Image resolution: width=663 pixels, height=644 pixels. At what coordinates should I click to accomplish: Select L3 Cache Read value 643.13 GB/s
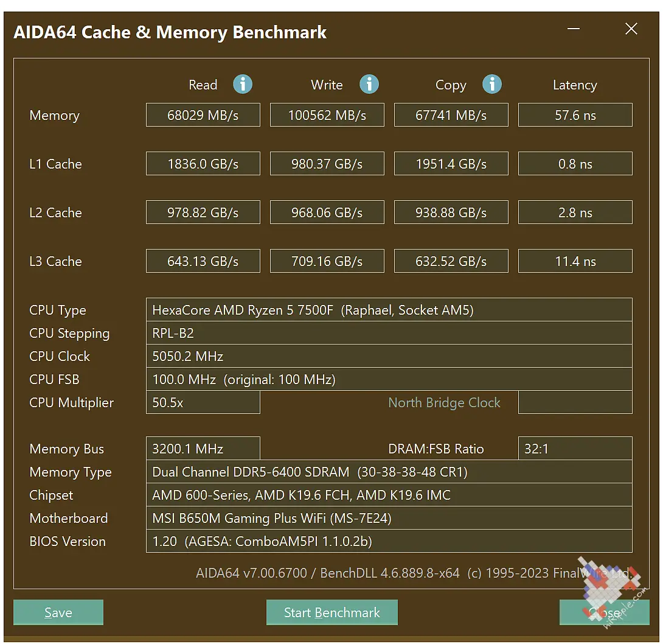click(x=203, y=261)
